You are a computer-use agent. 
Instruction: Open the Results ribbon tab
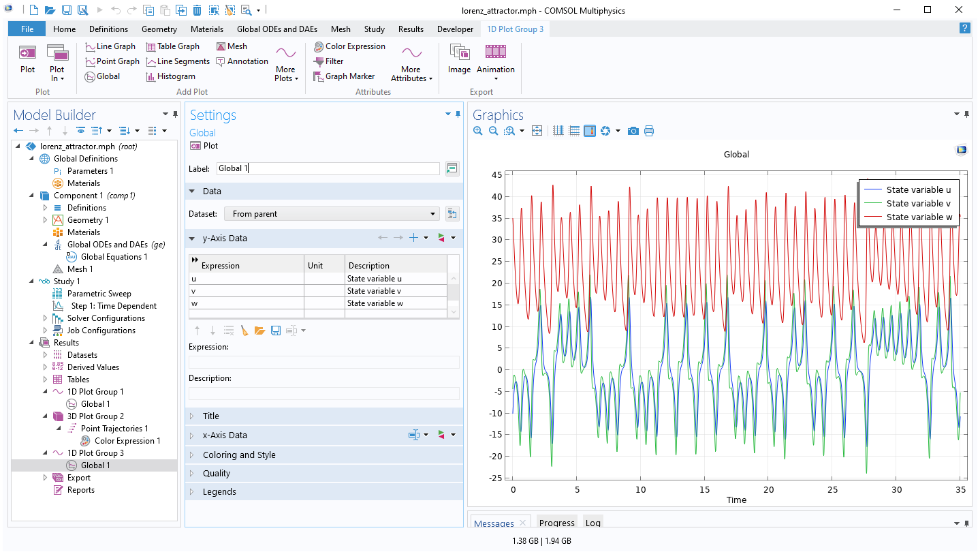tap(411, 29)
